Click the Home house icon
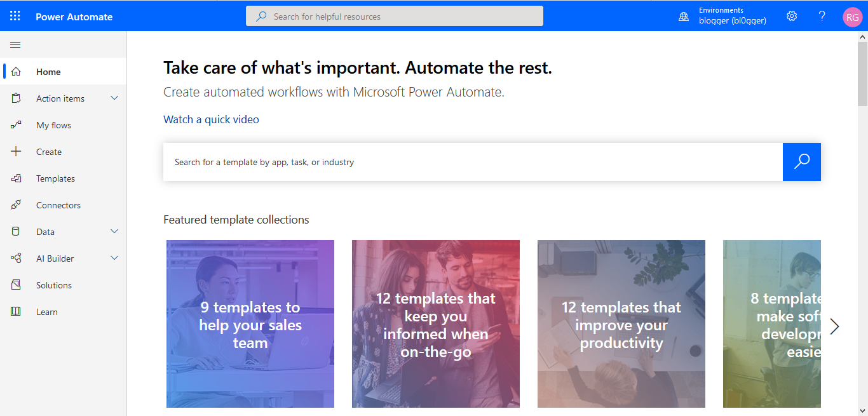 [16, 72]
